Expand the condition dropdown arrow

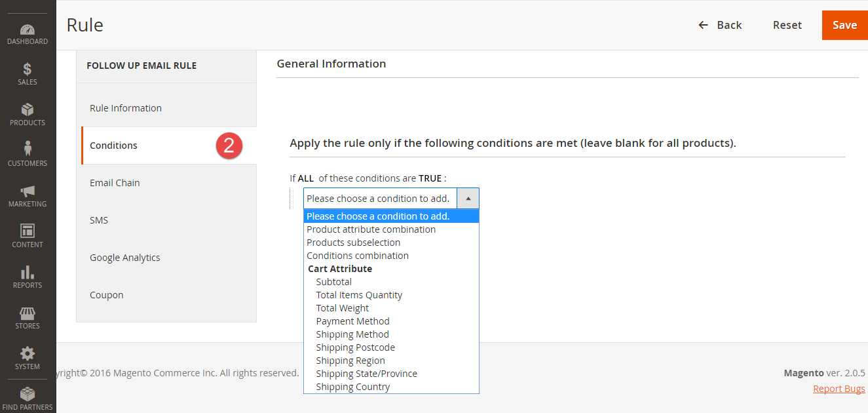click(x=468, y=199)
